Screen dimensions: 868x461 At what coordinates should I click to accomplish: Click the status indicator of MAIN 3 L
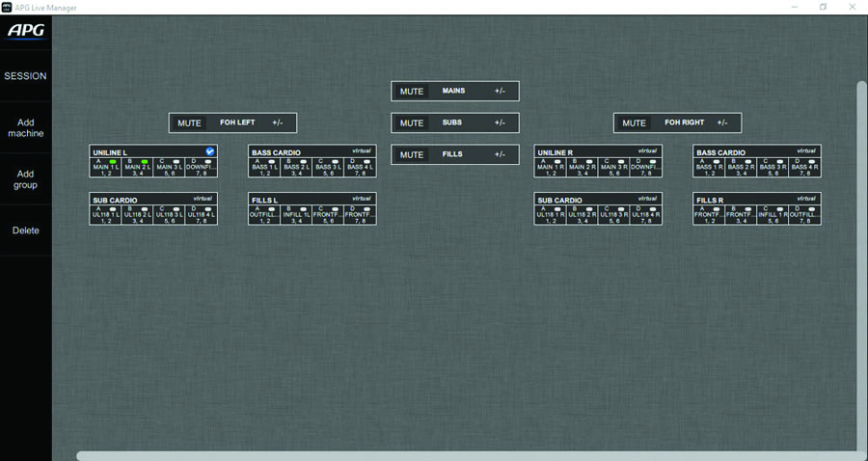176,162
